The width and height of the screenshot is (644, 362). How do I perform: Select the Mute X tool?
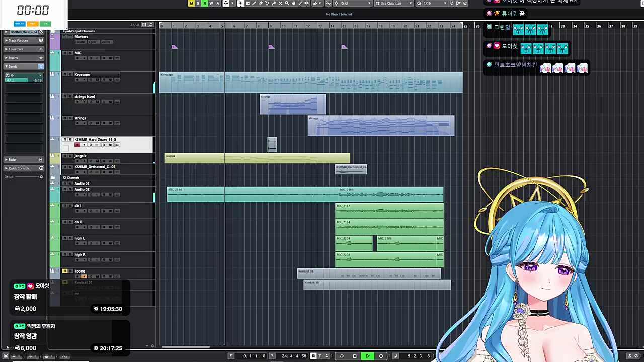click(x=280, y=3)
